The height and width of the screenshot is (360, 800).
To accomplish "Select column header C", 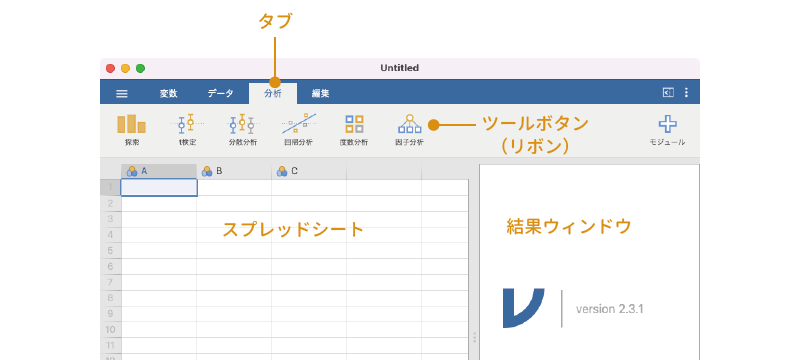I will point(309,171).
